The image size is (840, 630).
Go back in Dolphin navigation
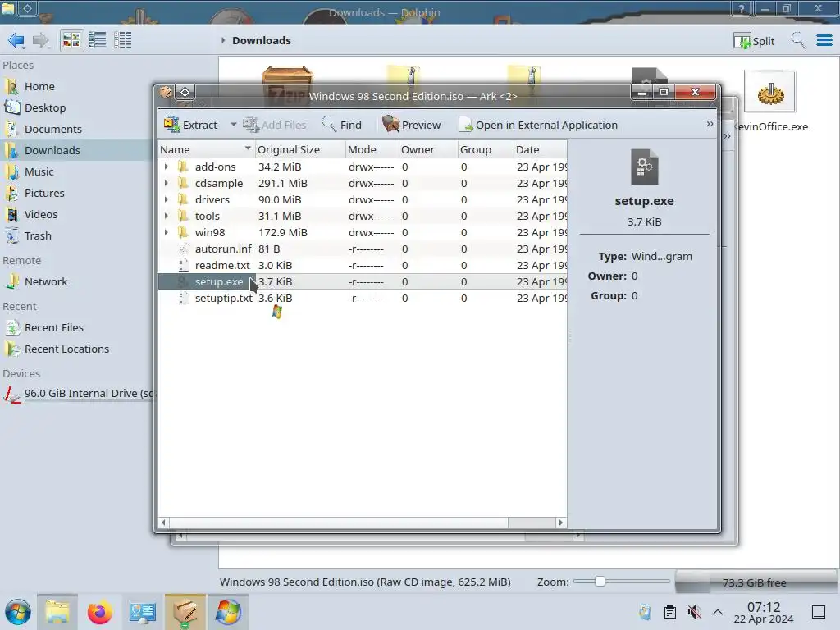point(16,41)
